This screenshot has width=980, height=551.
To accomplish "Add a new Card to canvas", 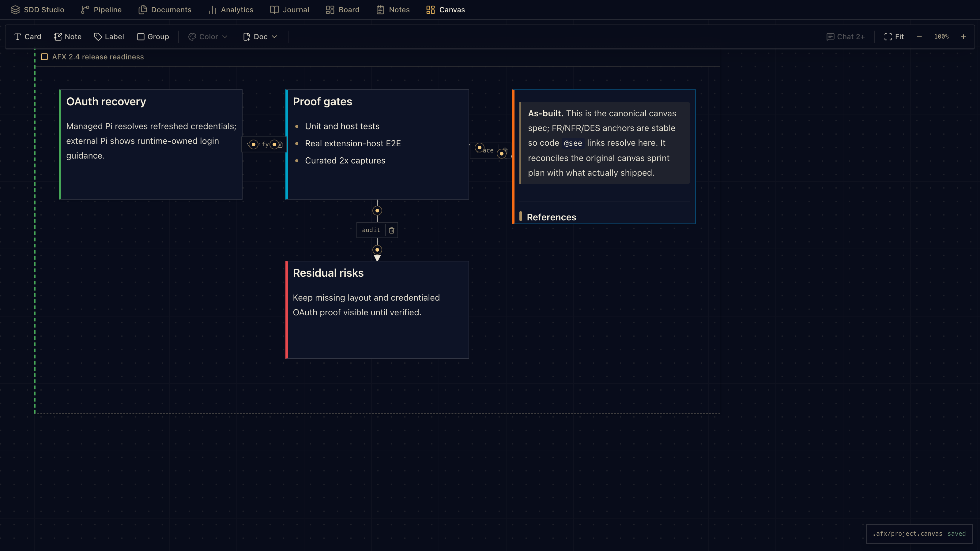I will click(x=28, y=36).
